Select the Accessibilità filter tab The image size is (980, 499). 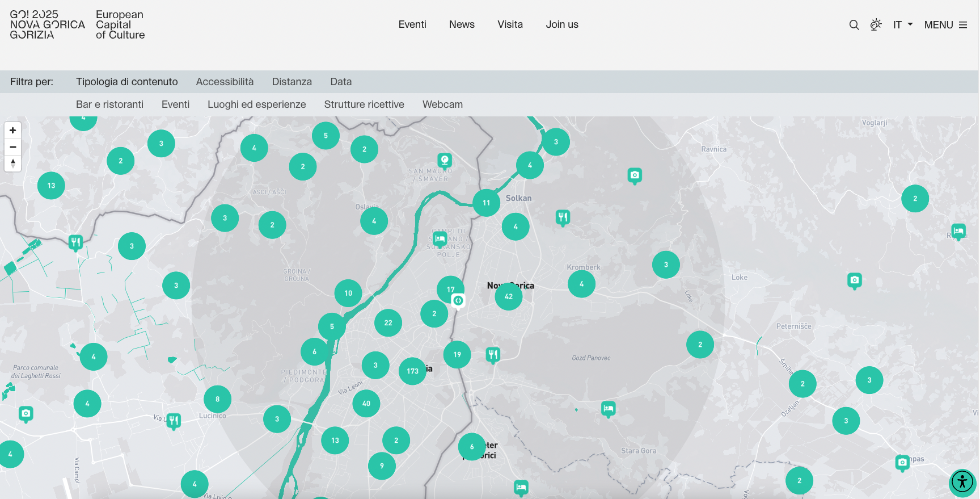point(225,82)
